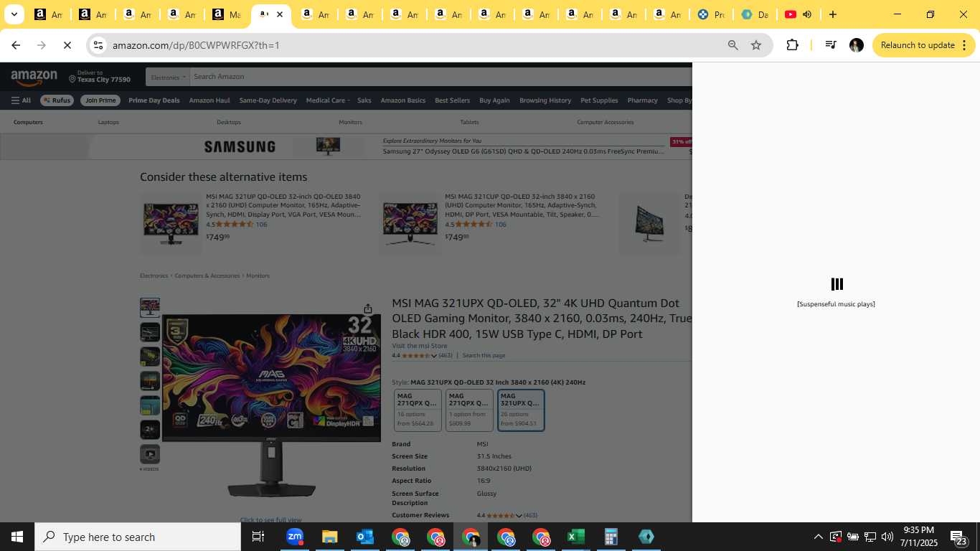
Task: Open the Rufus assistant button
Action: (57, 100)
